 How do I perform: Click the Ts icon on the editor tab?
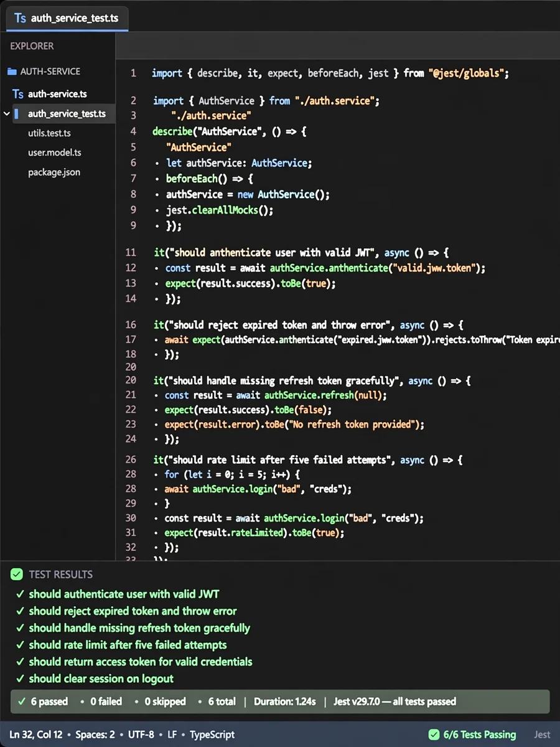click(x=20, y=18)
